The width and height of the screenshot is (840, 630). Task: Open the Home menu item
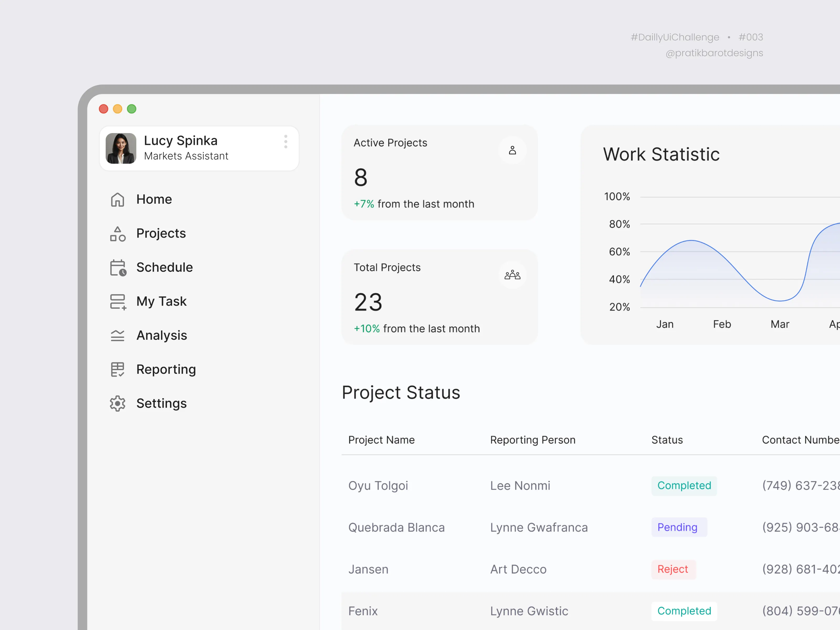pos(154,199)
